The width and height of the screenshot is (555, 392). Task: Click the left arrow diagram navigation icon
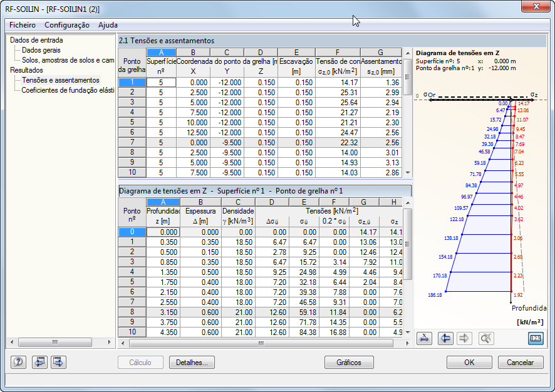[445, 339]
